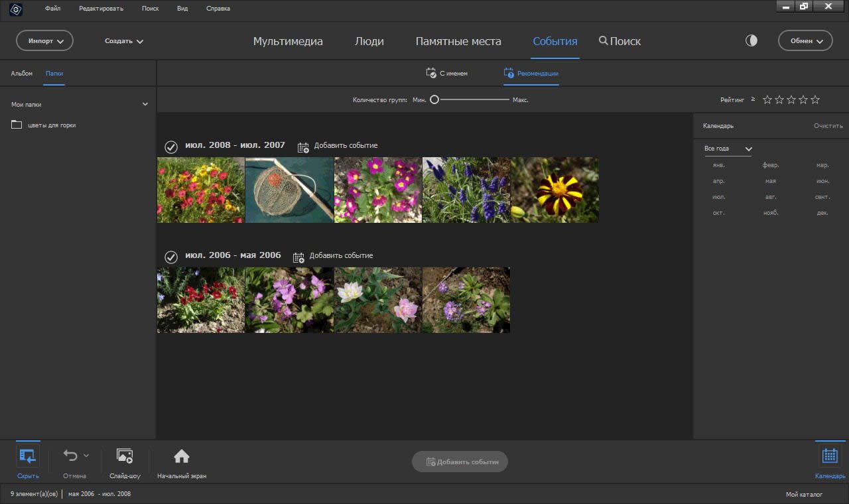Select the fishing net photo thumbnail
Viewport: 849px width, 504px height.
[x=289, y=190]
